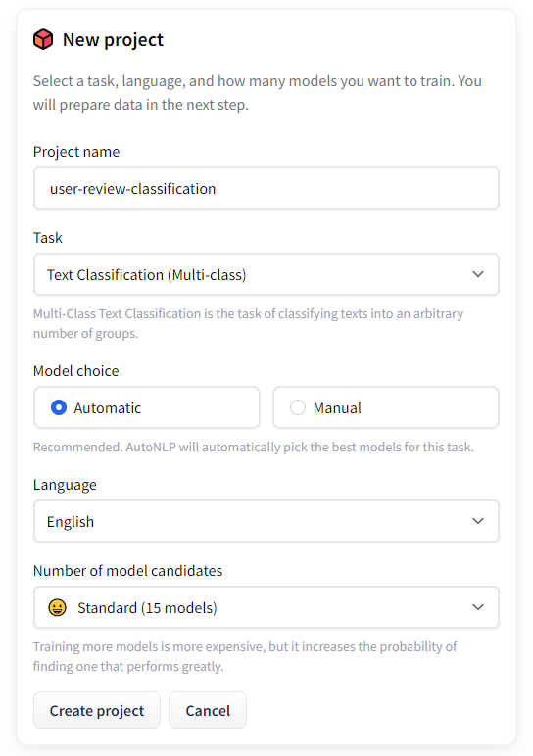Click the chevron arrow in the Language field

click(x=477, y=521)
